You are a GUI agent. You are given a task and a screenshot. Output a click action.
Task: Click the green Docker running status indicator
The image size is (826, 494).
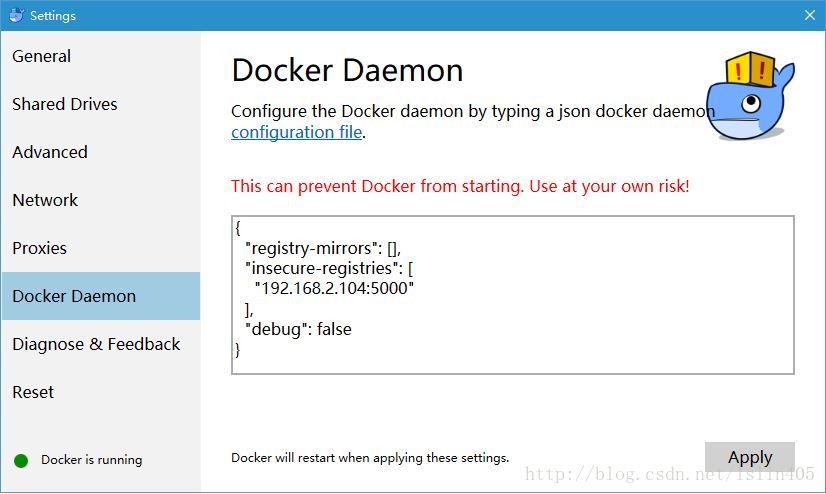(21, 461)
